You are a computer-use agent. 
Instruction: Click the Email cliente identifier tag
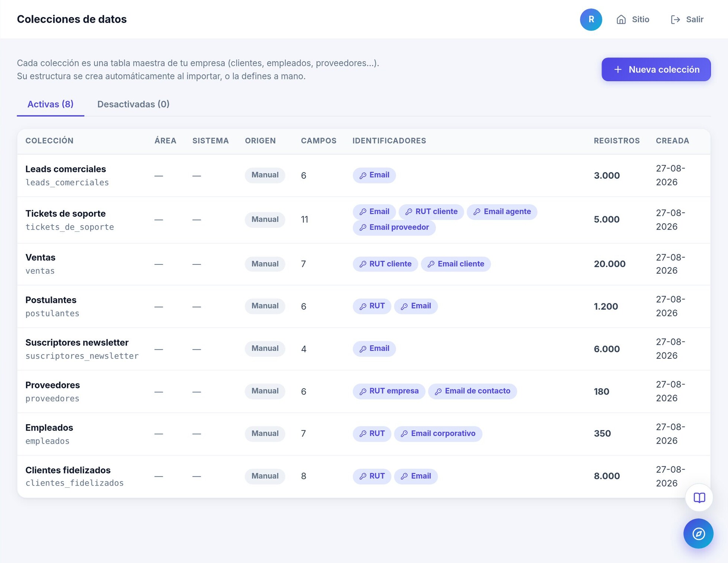[x=455, y=264]
